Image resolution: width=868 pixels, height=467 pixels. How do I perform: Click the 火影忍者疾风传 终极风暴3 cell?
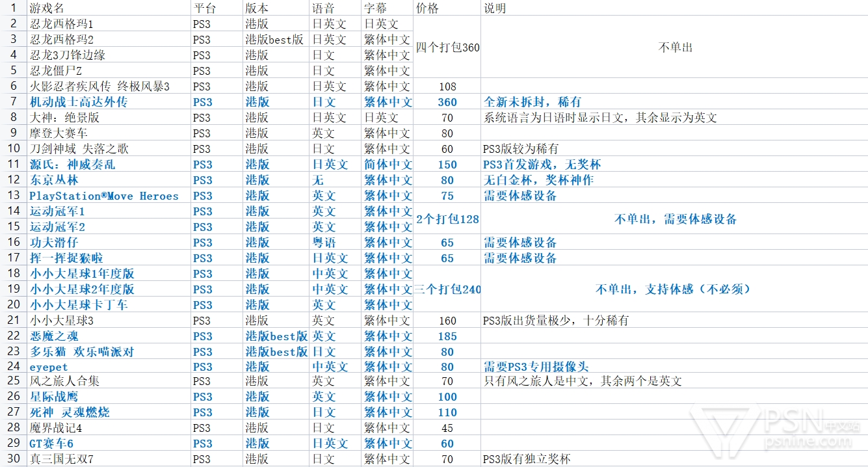tap(109, 86)
